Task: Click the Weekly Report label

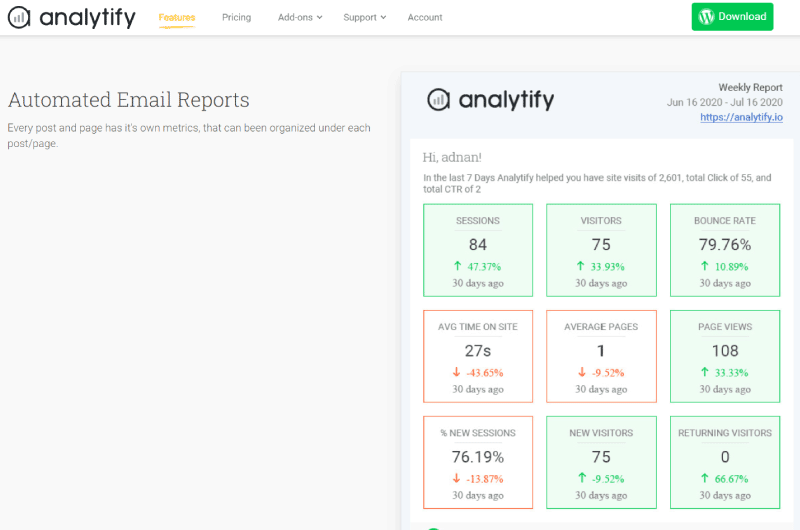Action: (x=751, y=87)
